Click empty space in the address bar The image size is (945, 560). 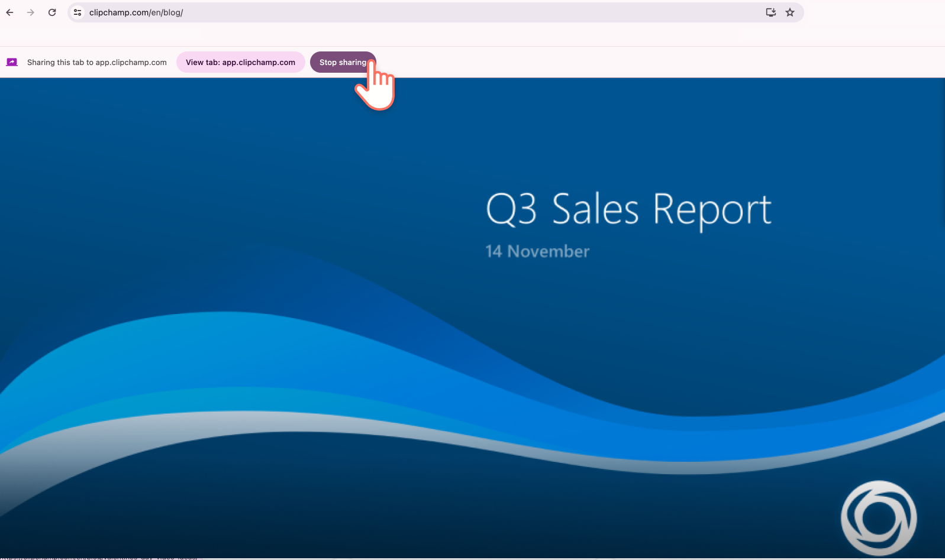click(473, 12)
